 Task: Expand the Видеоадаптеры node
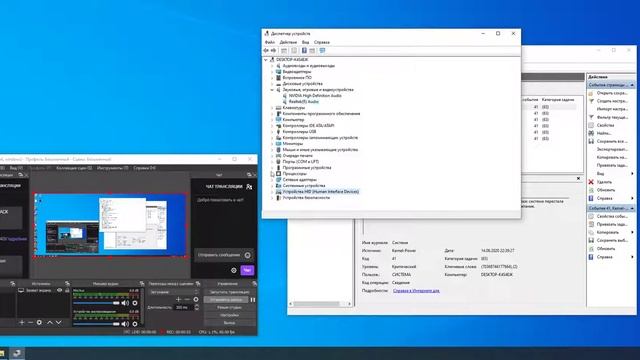click(272, 72)
